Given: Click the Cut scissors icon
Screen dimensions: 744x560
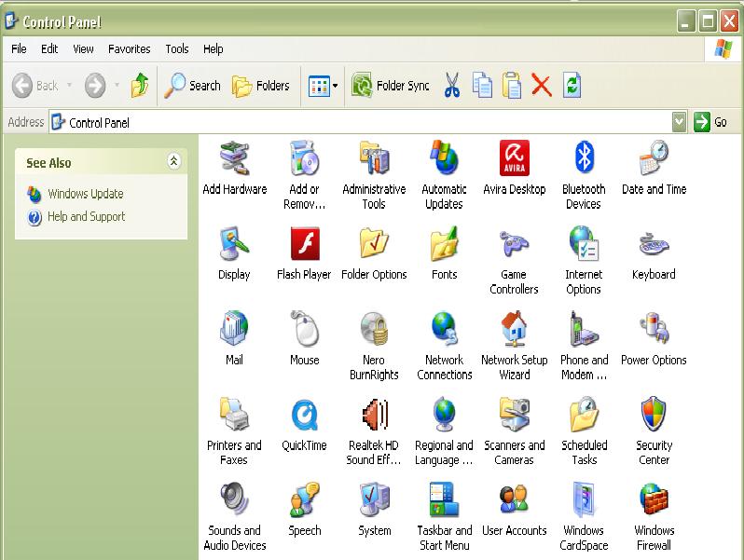Looking at the screenshot, I should 451,86.
